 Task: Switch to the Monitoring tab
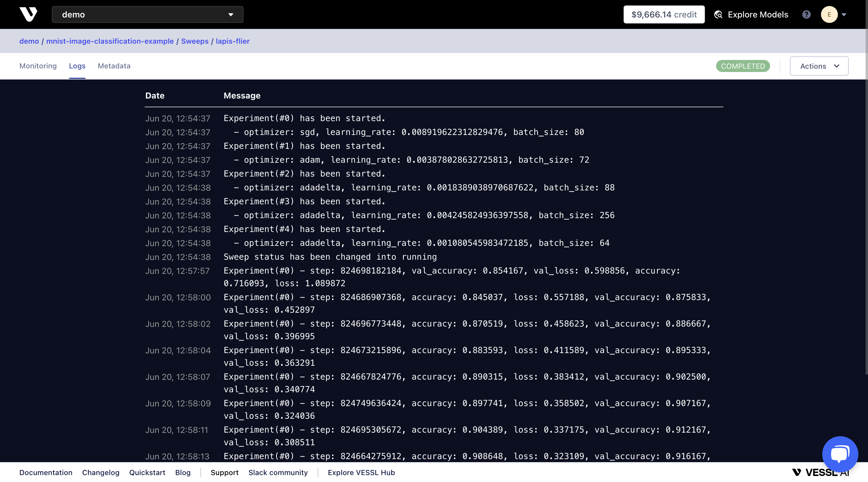coord(38,66)
